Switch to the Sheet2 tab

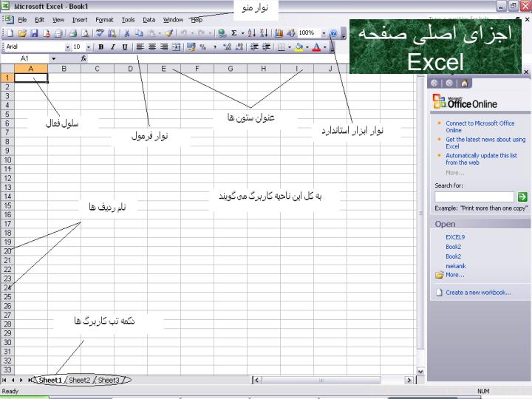[x=79, y=380]
